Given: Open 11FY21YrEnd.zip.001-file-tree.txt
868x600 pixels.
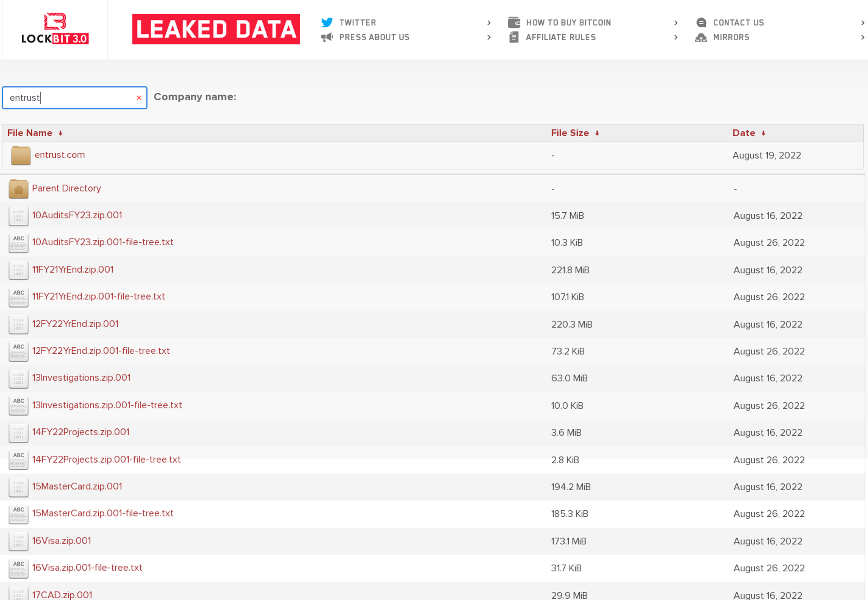Looking at the screenshot, I should (98, 297).
